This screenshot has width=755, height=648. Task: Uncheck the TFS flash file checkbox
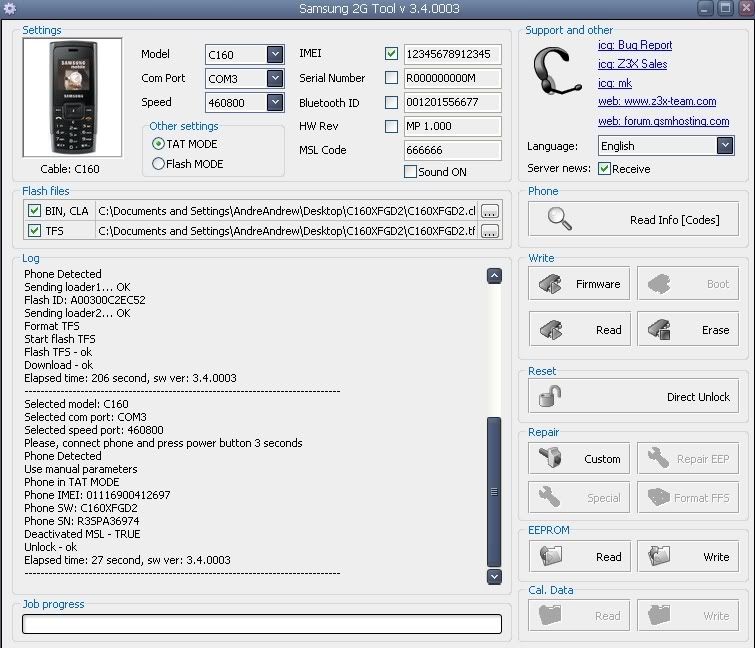[x=34, y=230]
